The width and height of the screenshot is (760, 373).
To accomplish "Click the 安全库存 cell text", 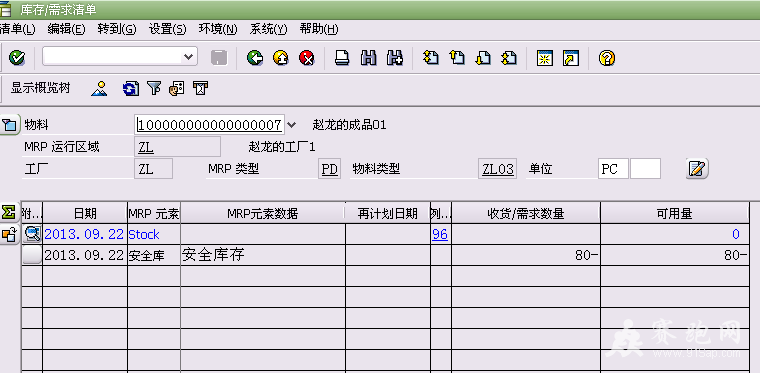I will pos(213,255).
